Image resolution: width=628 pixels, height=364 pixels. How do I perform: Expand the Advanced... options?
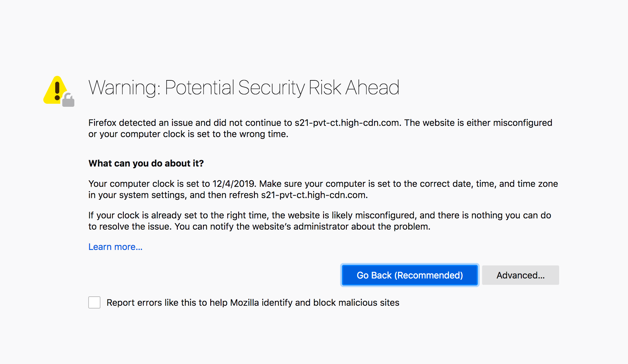click(520, 275)
